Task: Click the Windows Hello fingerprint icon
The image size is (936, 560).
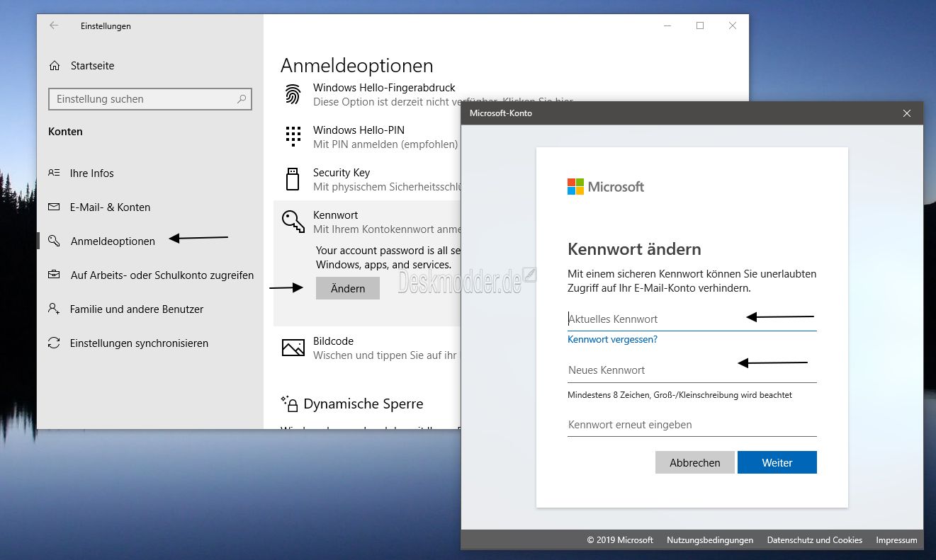Action: point(293,94)
